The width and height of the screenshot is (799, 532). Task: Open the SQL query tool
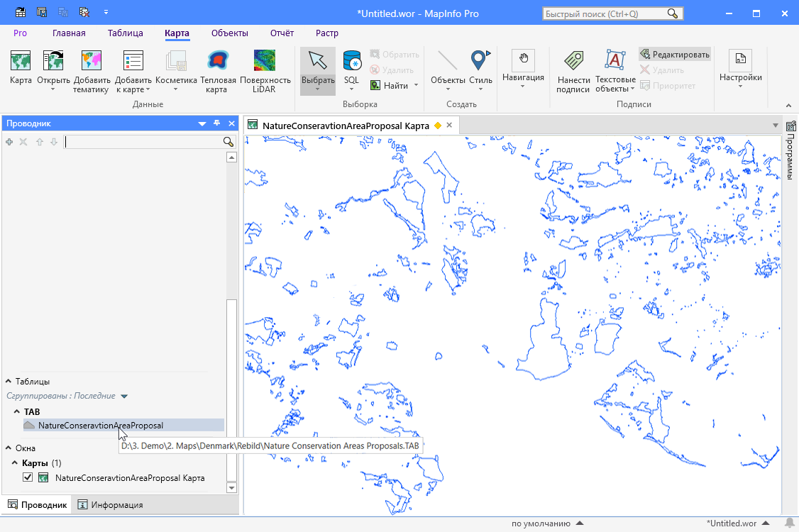351,62
